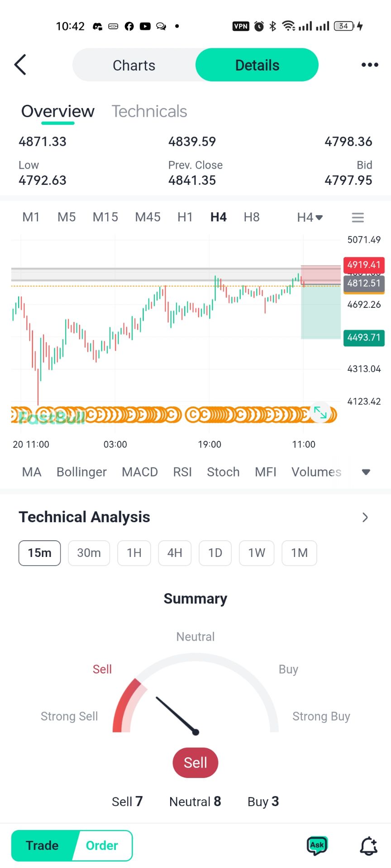Open the three-dot more options menu
The width and height of the screenshot is (391, 868).
tap(370, 65)
